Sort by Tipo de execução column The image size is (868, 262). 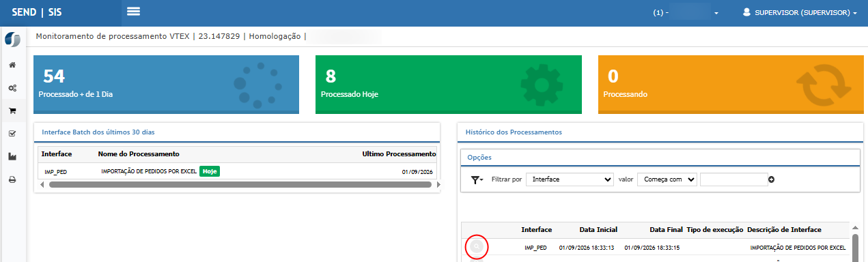(714, 230)
